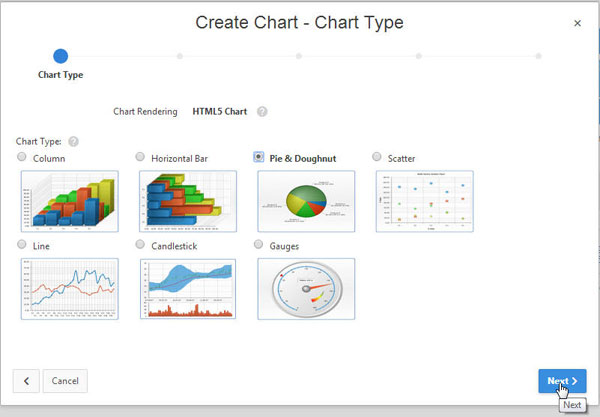
Task: Select the Pie & Doughnut radio button
Action: tap(259, 157)
